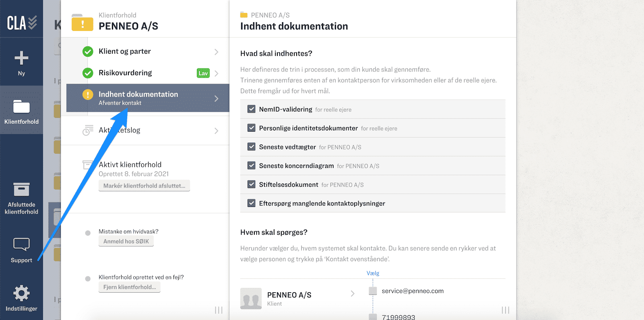Open Support chat icon
644x320 pixels.
tap(21, 244)
